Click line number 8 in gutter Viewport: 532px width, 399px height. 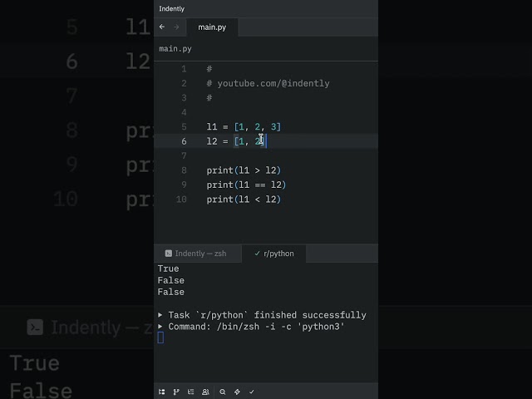184,170
